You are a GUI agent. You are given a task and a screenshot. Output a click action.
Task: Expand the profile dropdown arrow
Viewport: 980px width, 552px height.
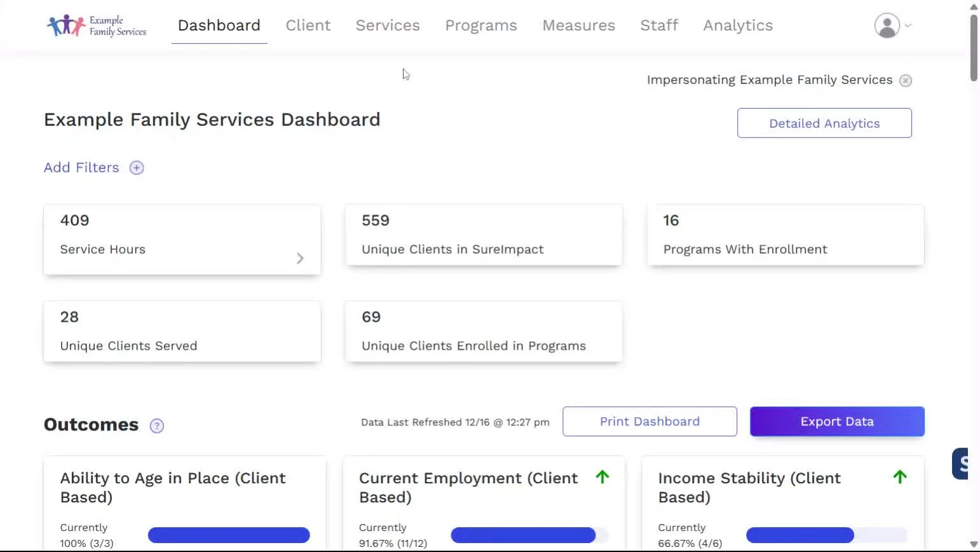[x=908, y=25]
